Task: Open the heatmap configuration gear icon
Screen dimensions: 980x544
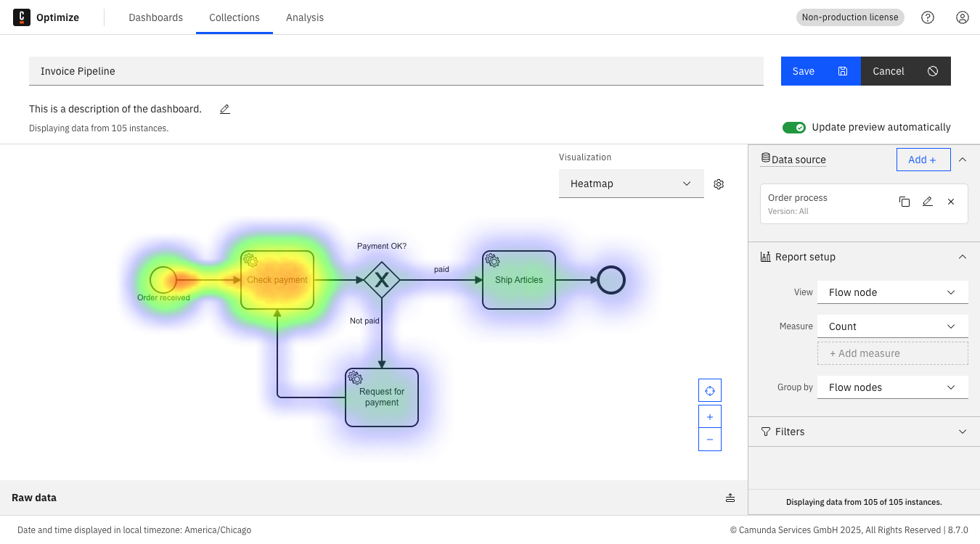Action: coord(718,184)
